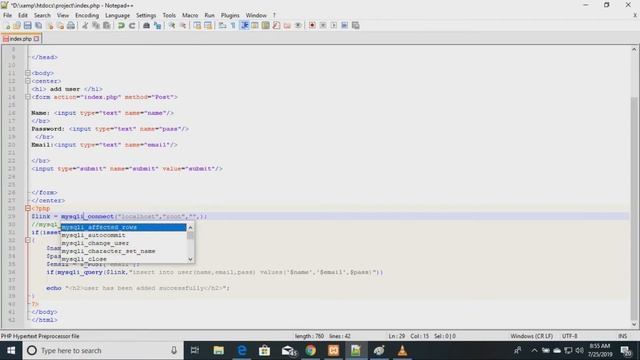Choose mysqli_autocommit from autocomplete list

[x=124, y=235]
